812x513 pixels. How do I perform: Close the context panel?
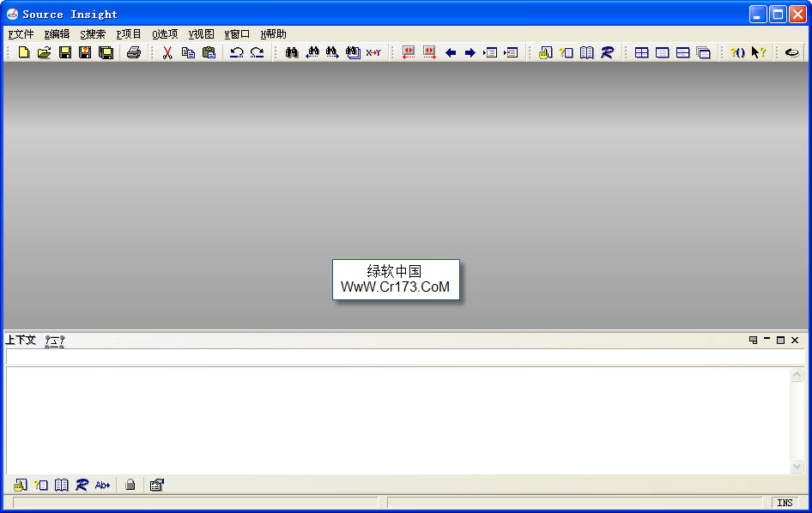coord(795,340)
